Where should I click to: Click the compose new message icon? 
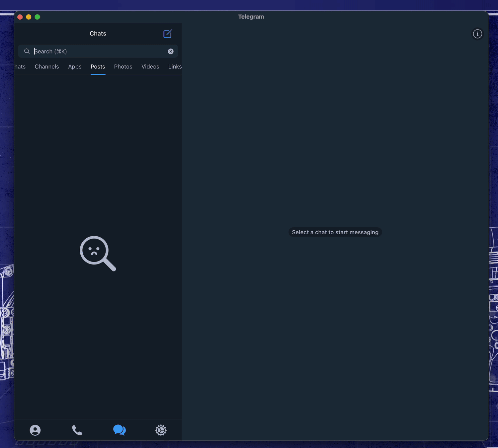(167, 34)
